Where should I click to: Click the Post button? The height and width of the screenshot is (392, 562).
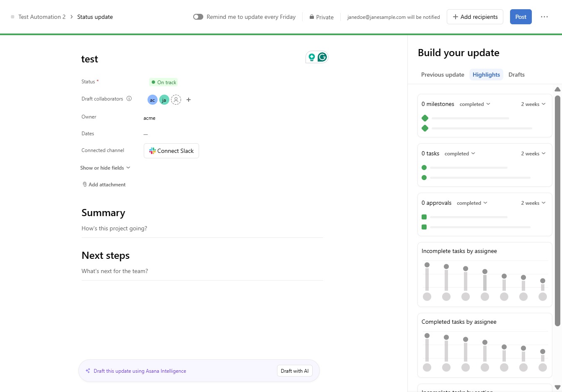click(521, 17)
